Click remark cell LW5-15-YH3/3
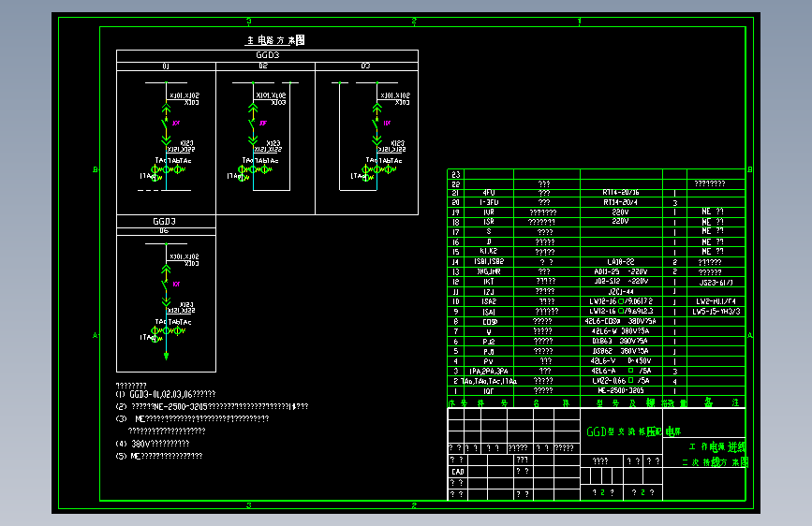 click(716, 312)
